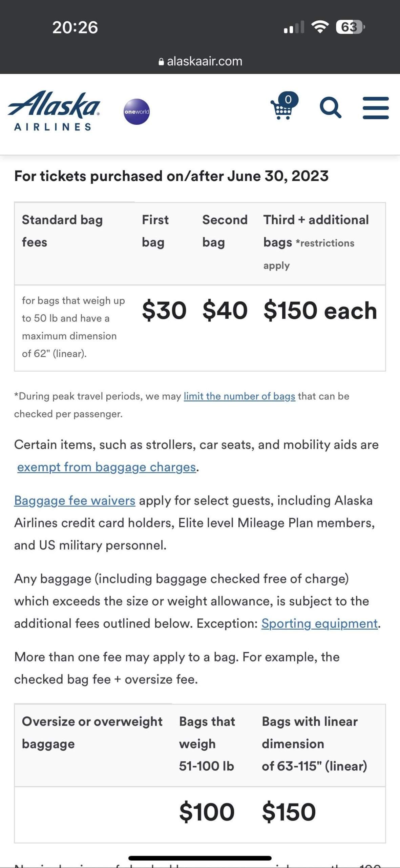The height and width of the screenshot is (868, 400).
Task: Open the hamburger navigation menu
Action: pos(376,108)
